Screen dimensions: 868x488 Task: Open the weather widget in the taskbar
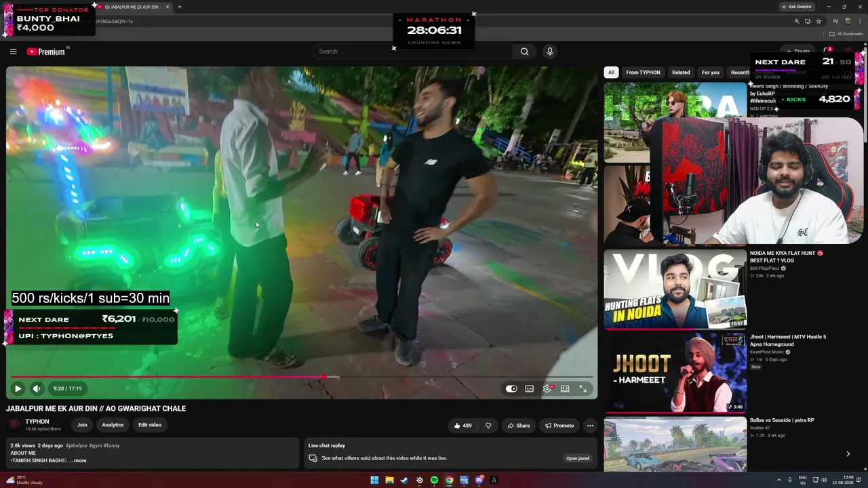tap(24, 481)
